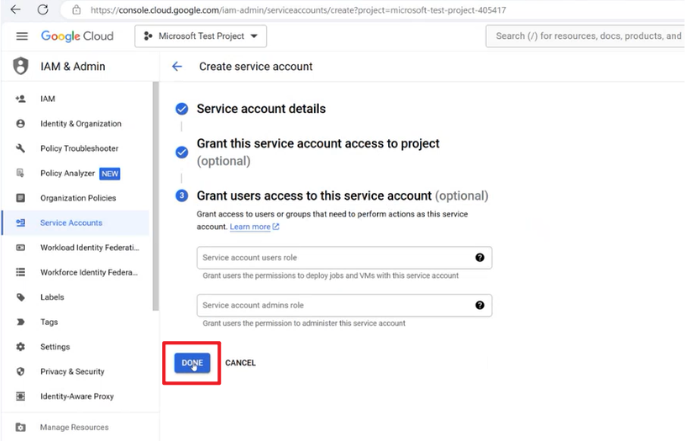Click the Identity & Organization icon
This screenshot has height=441, width=698.
[20, 124]
